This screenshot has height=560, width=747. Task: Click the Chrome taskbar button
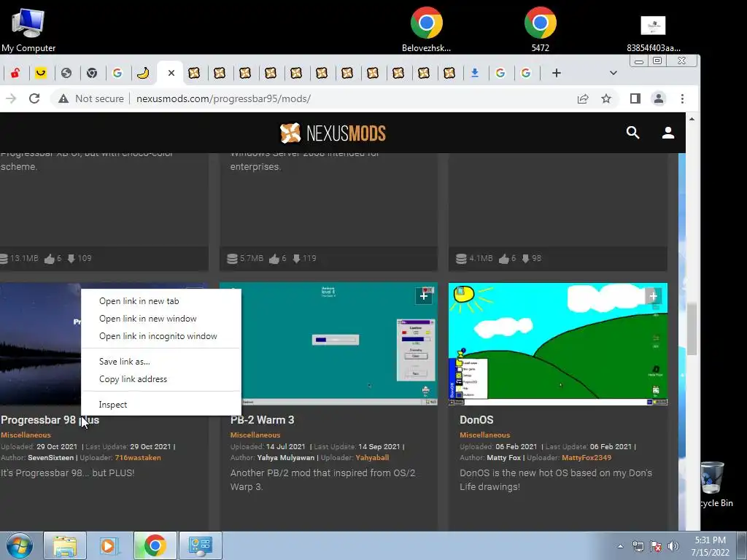coord(155,545)
